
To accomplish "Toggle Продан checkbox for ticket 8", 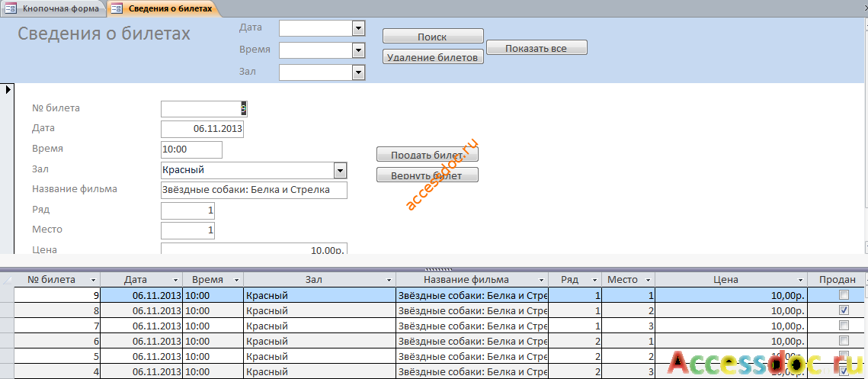I will click(x=844, y=310).
